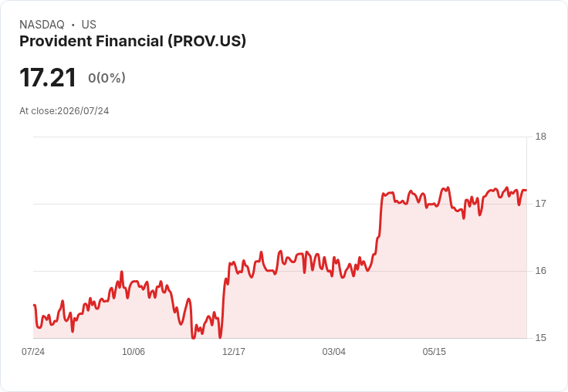Click the 18 y-axis price label

[x=540, y=137]
